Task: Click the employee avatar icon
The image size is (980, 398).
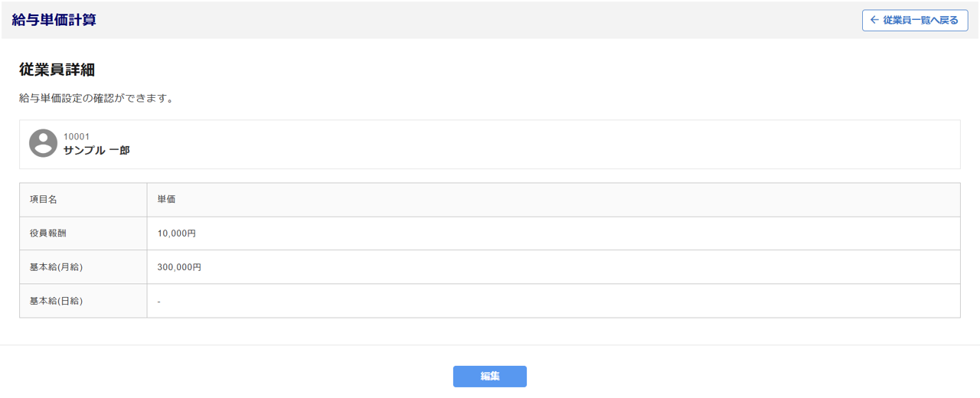Action: coord(43,143)
